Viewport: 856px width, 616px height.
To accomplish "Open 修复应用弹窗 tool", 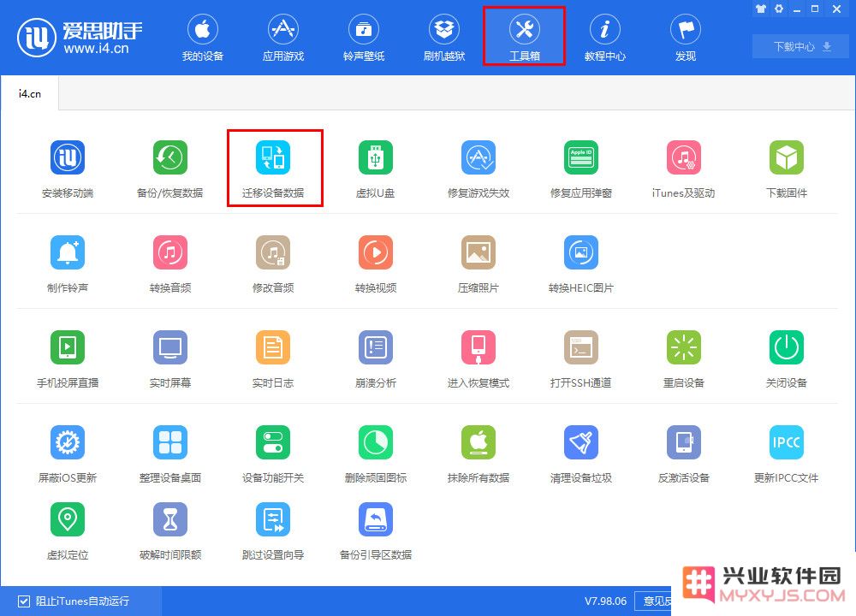I will point(581,169).
